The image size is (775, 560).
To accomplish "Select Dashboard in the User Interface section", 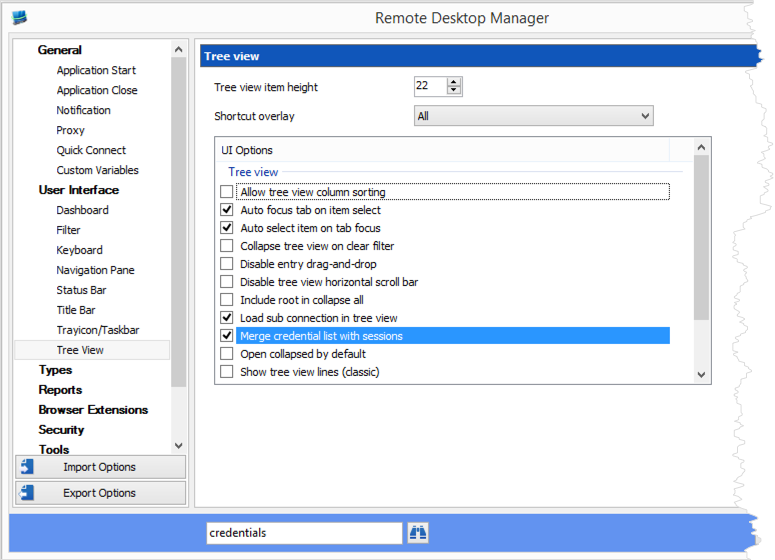I will pyautogui.click(x=82, y=210).
